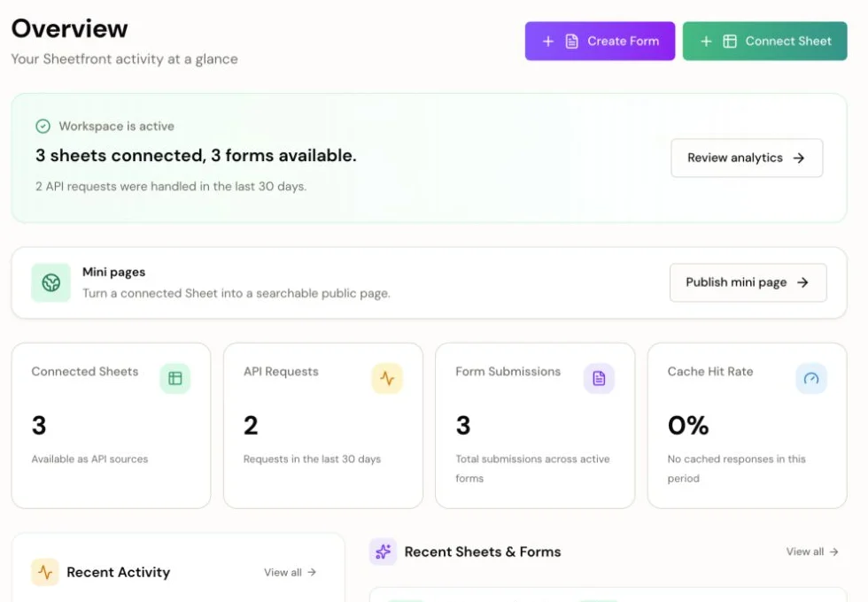
Task: Select the API Requests card value 2
Action: click(x=251, y=426)
